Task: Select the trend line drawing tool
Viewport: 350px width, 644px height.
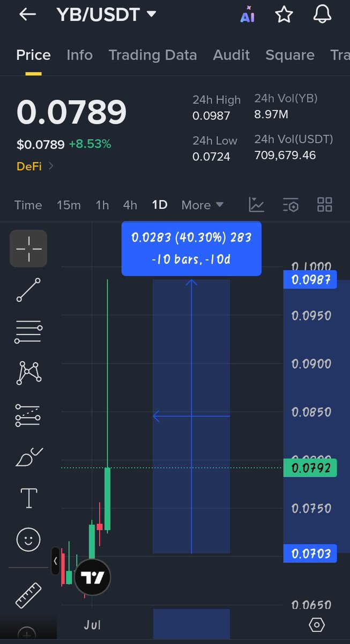Action: (x=28, y=290)
